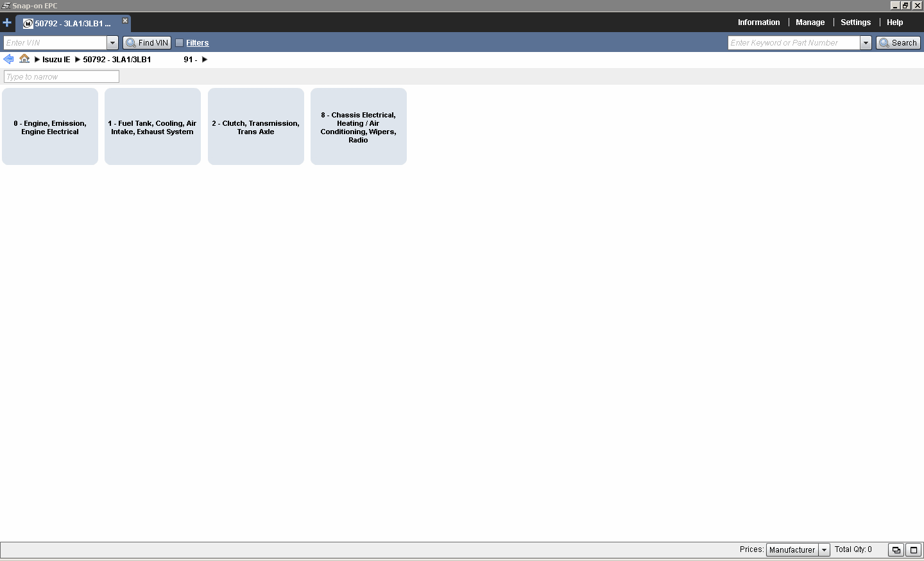Screen dimensions: 924x561
Task: Go to the home icon in breadcrumb
Action: point(24,59)
